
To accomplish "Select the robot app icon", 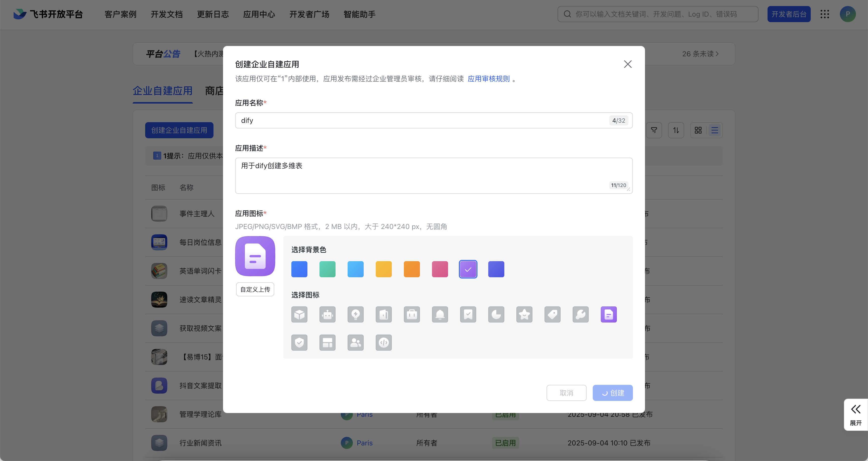I will pyautogui.click(x=327, y=314).
